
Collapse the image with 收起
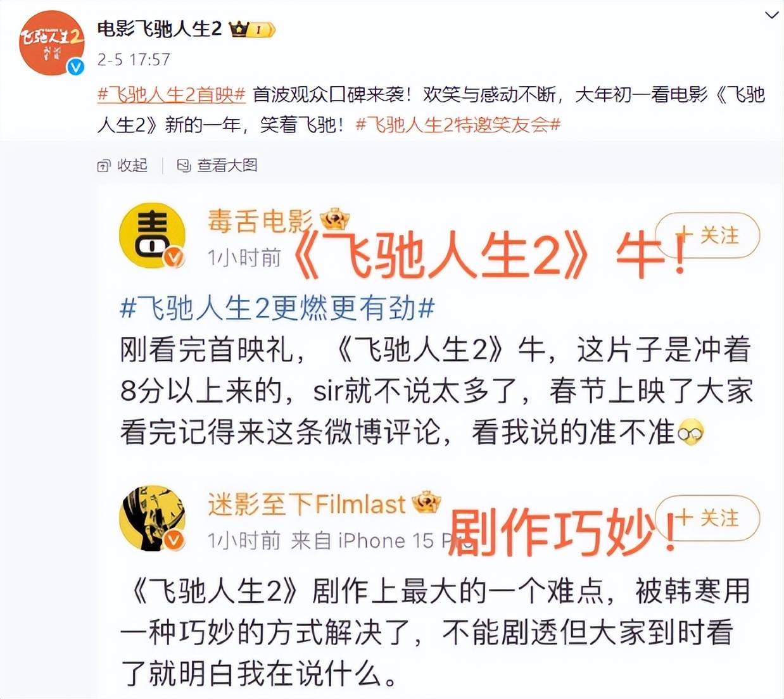click(123, 166)
